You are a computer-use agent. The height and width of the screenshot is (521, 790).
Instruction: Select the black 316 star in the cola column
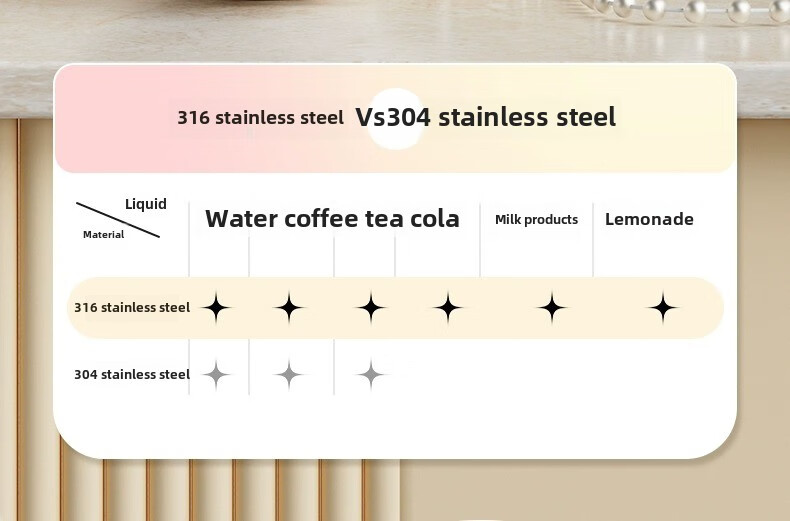[448, 308]
